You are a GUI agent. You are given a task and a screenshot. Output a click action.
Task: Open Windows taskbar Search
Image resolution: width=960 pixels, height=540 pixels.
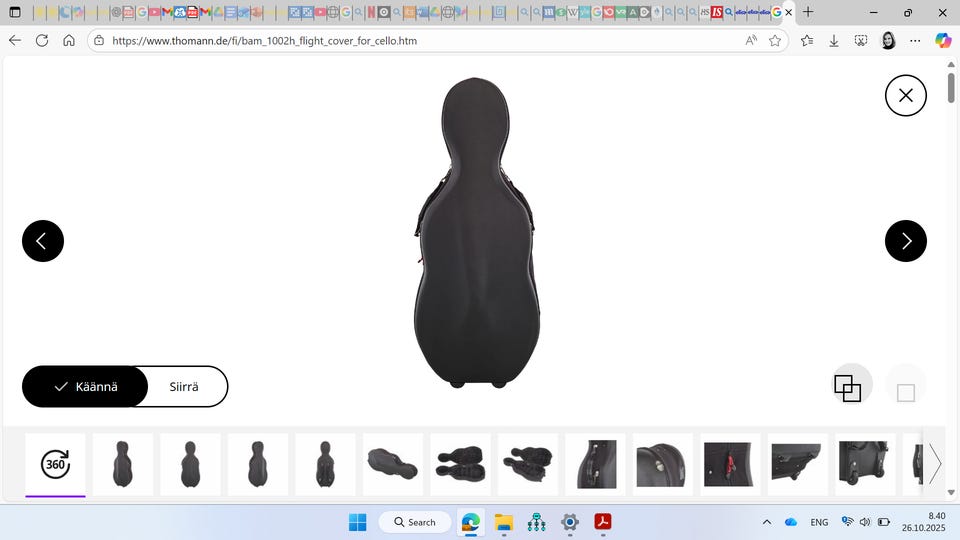click(x=414, y=522)
